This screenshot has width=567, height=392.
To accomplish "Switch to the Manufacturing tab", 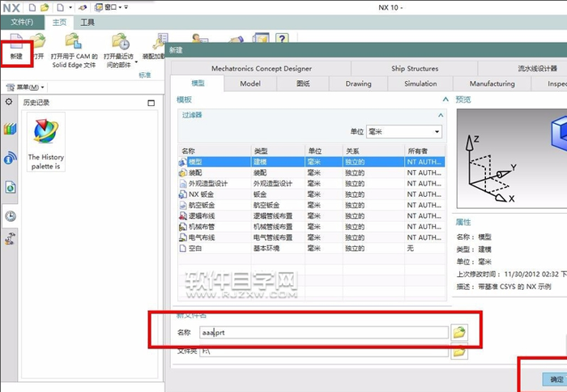I will pos(492,83).
